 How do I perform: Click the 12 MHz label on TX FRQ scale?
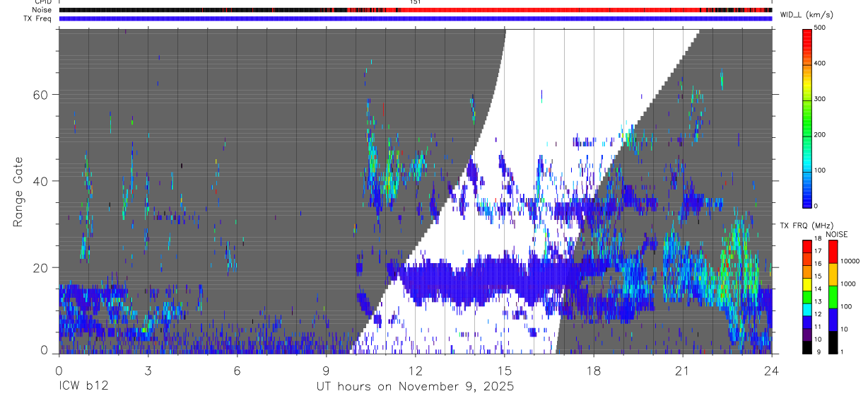[x=819, y=314]
